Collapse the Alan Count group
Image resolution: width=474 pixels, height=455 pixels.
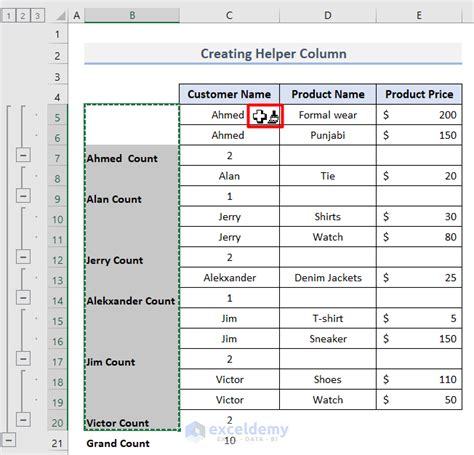pos(23,196)
